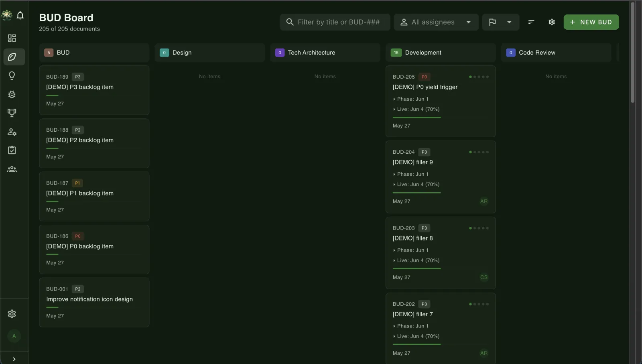This screenshot has width=642, height=364.
Task: Open the notifications bell
Action: click(20, 16)
